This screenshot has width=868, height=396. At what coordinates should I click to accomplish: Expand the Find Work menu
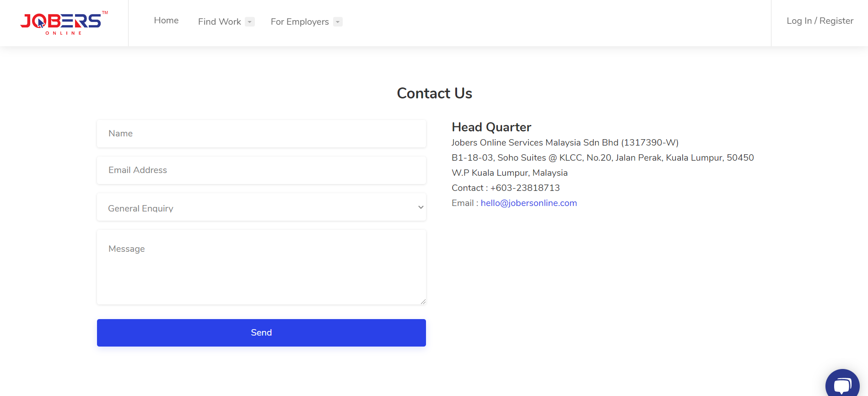pos(220,22)
